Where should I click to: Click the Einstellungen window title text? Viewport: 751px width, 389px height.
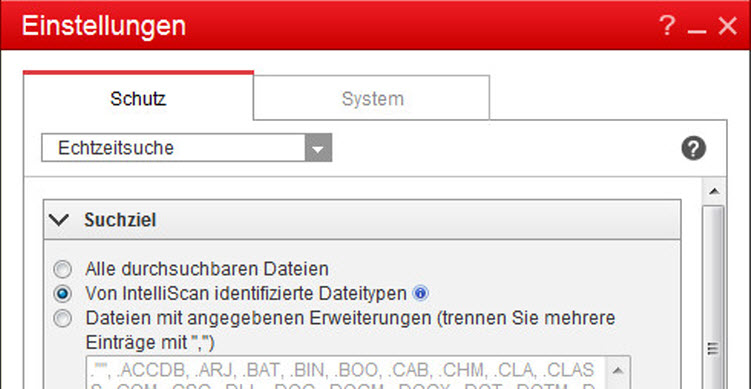coord(103,25)
